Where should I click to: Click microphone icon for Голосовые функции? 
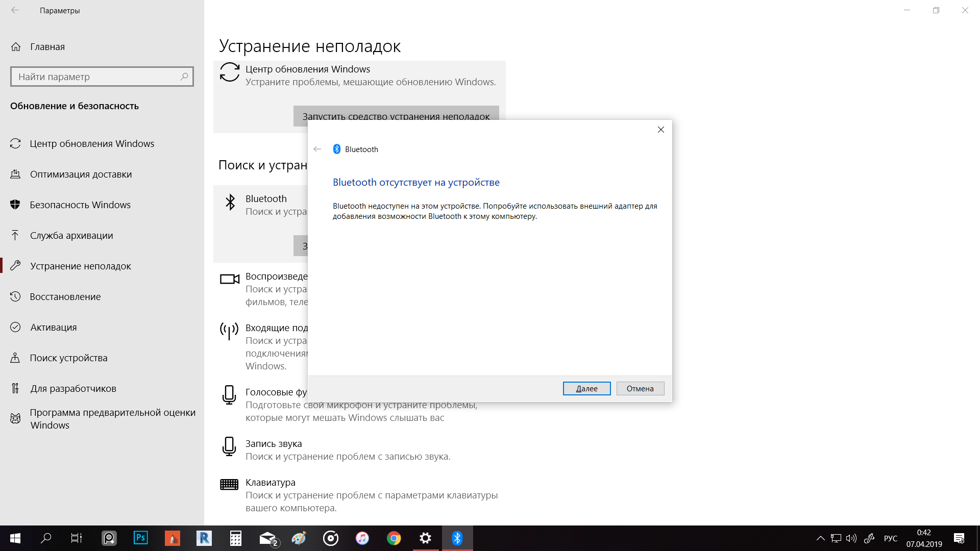(229, 395)
